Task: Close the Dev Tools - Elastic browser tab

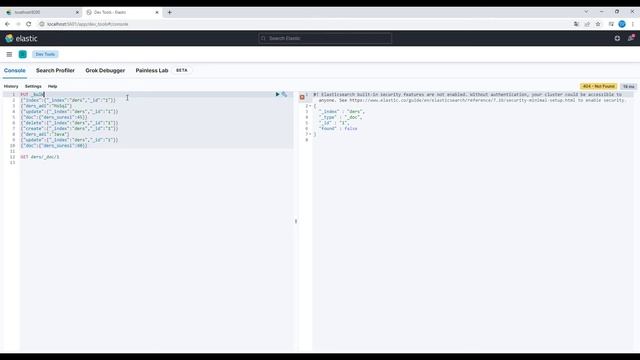Action: (157, 12)
